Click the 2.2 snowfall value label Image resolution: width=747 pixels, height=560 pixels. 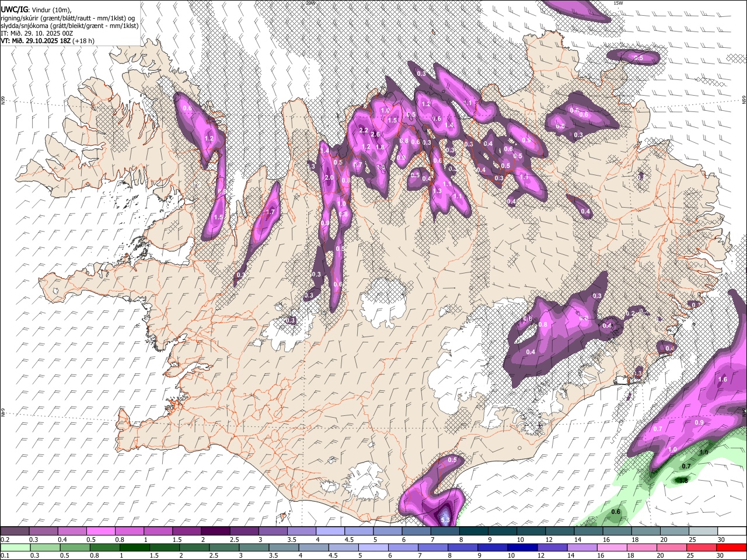point(364,130)
